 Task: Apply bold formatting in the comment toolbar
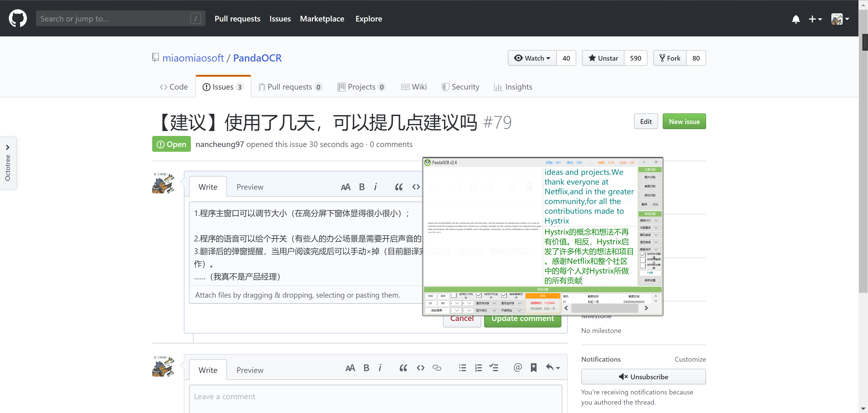[366, 368]
